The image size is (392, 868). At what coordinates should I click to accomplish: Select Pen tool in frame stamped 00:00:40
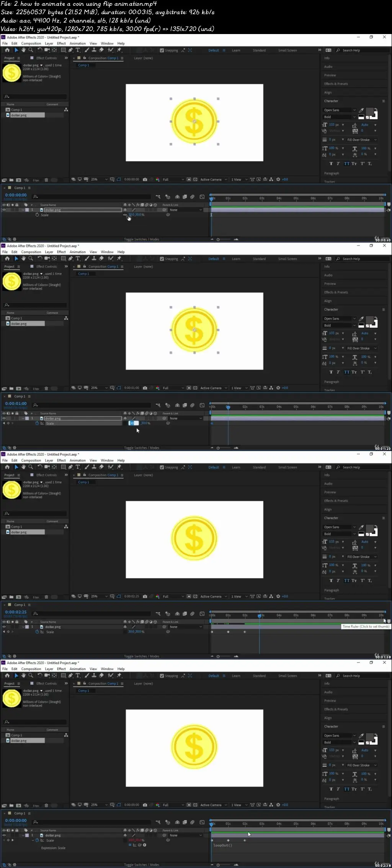70,50
